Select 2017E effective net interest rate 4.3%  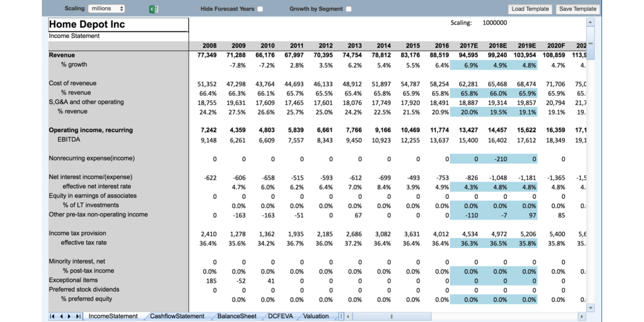(x=464, y=187)
